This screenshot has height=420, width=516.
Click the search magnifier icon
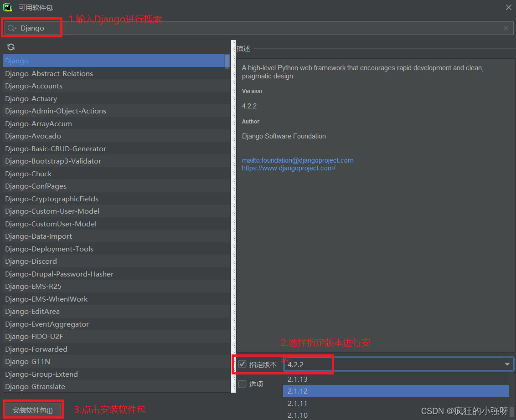point(11,28)
